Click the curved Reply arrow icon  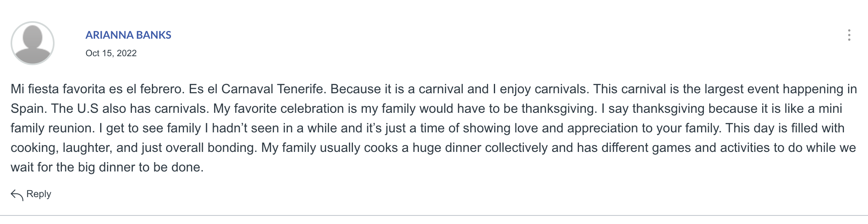17,195
